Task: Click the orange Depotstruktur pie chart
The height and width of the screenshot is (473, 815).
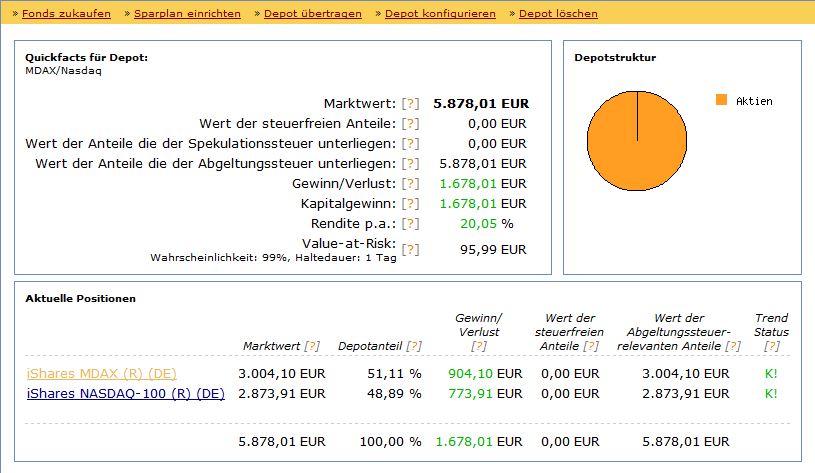Action: click(637, 141)
